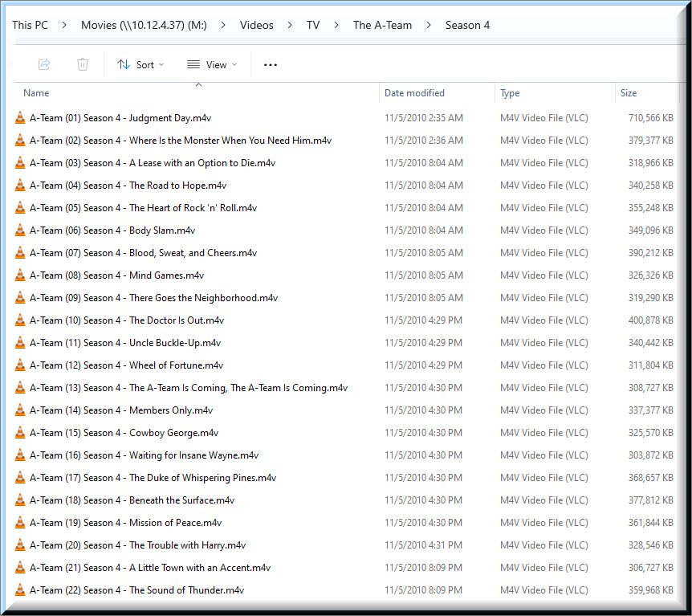Click VLC icon of The Road to Hope file
This screenshot has width=692, height=616.
20,186
